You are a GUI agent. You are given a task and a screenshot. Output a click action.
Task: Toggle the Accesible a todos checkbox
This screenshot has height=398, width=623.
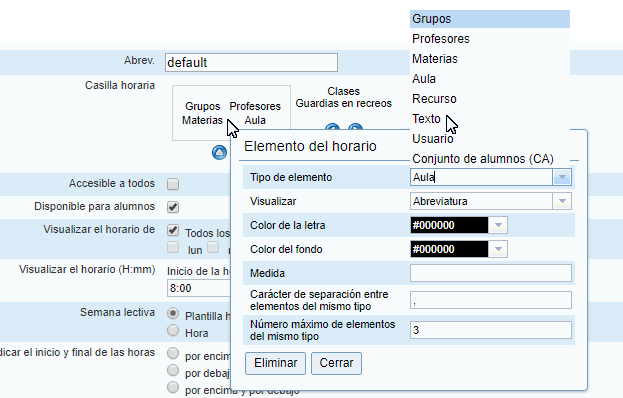[173, 184]
